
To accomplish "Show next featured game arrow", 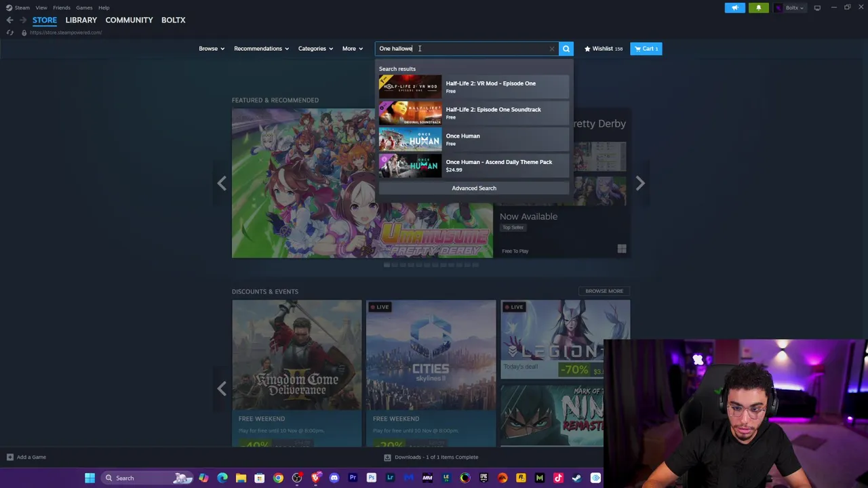I will (x=639, y=183).
